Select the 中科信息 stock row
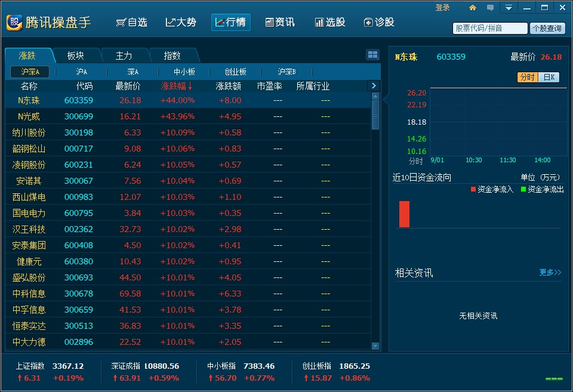 click(x=188, y=294)
